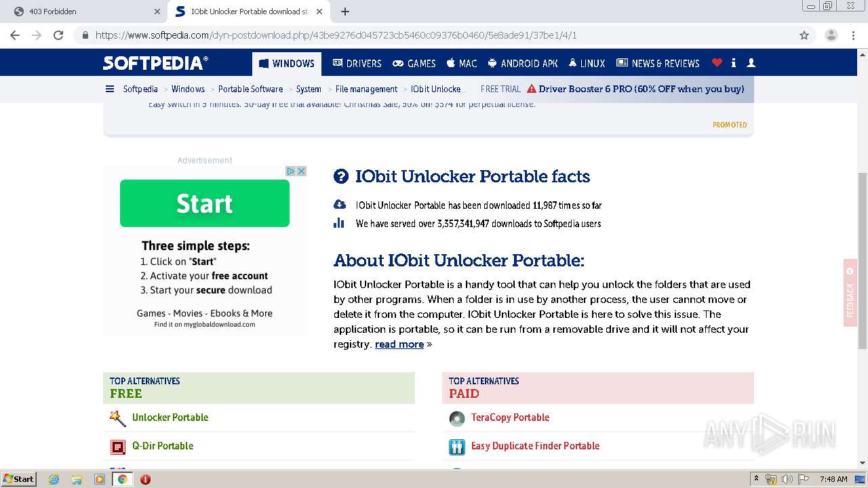Open the DRIVERS section
Screen dimensions: 868x488
pyautogui.click(x=357, y=63)
